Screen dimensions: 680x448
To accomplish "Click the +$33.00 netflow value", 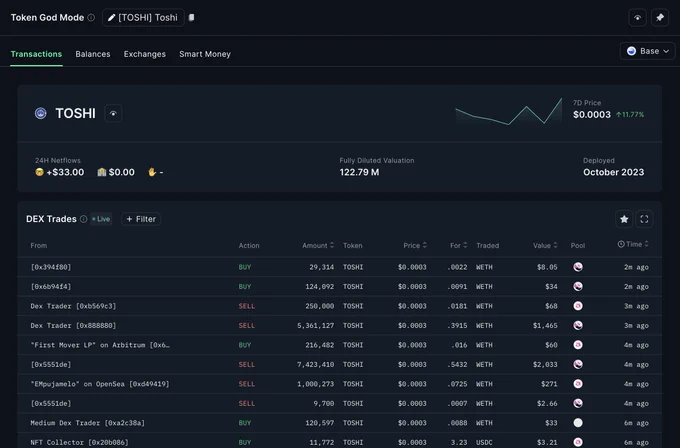I will click(65, 172).
